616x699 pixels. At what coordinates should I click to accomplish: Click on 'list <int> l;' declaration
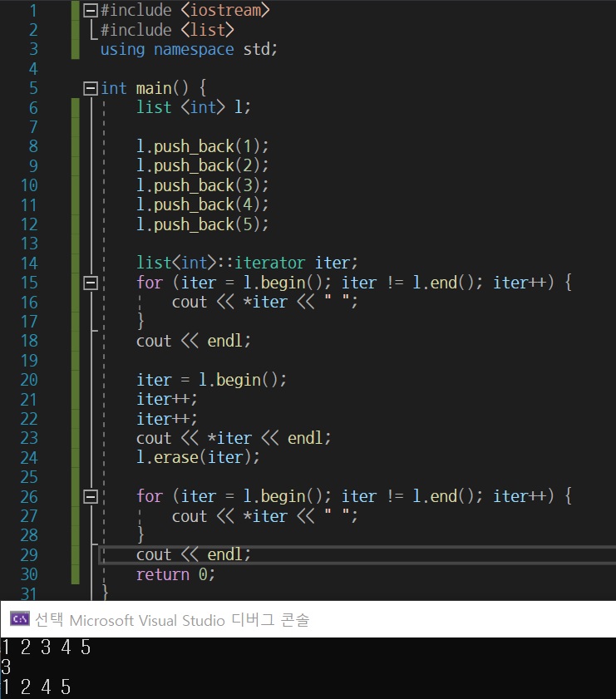(x=194, y=107)
